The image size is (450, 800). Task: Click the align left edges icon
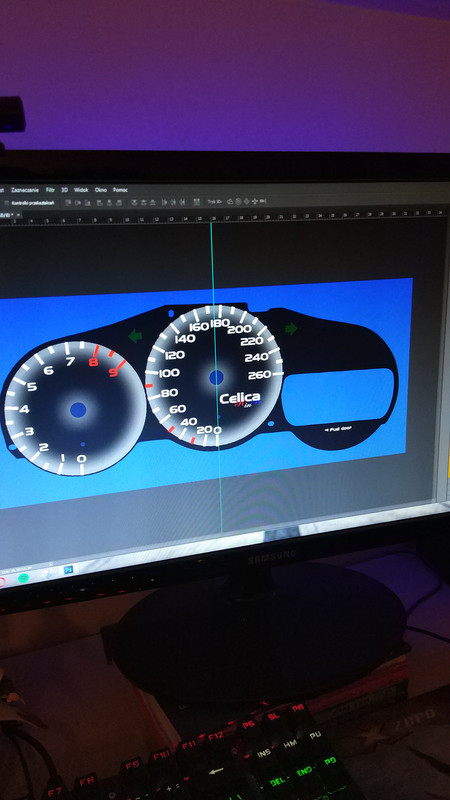coord(99,202)
